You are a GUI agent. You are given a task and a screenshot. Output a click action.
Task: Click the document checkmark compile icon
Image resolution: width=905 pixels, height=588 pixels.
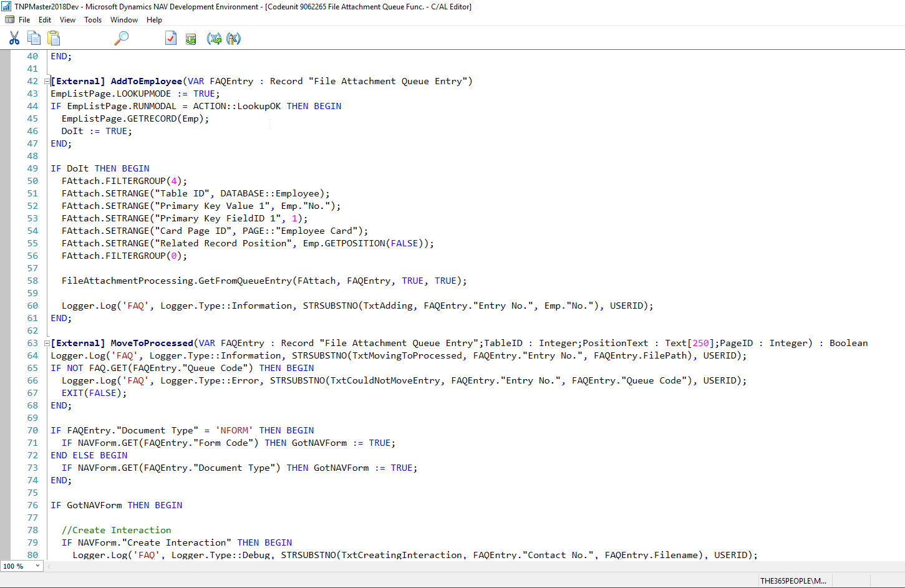tap(171, 39)
